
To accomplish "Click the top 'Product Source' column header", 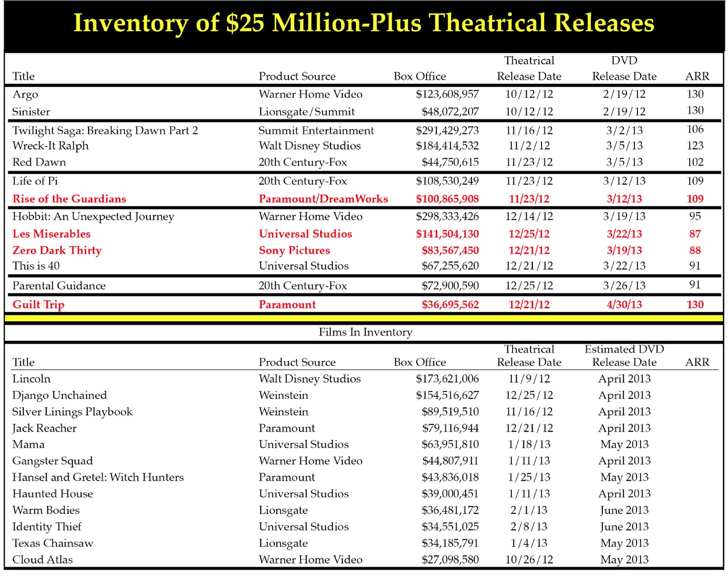I will coord(297,76).
